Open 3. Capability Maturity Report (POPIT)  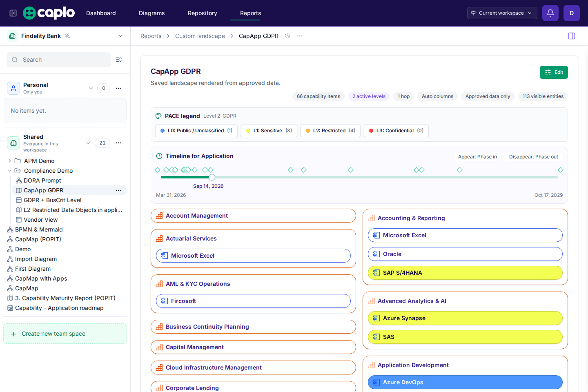tap(65, 298)
